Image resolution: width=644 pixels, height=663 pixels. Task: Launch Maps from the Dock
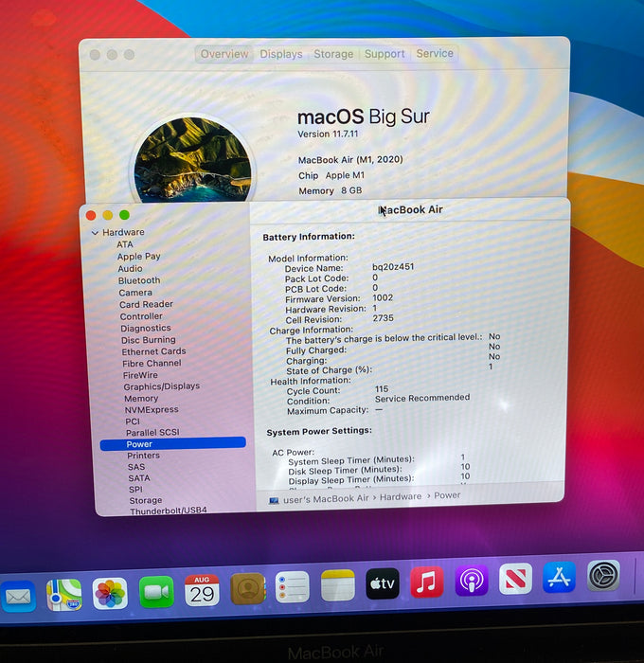[63, 595]
